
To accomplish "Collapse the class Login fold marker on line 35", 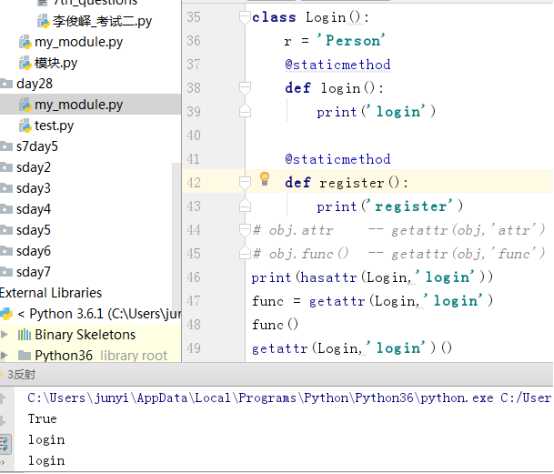I will [244, 17].
